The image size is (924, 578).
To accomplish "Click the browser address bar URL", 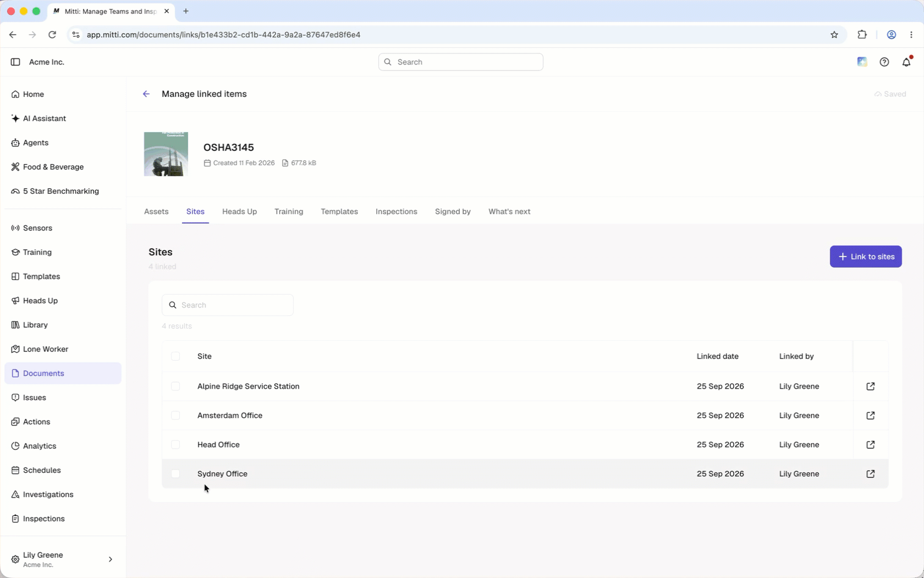I will (223, 35).
